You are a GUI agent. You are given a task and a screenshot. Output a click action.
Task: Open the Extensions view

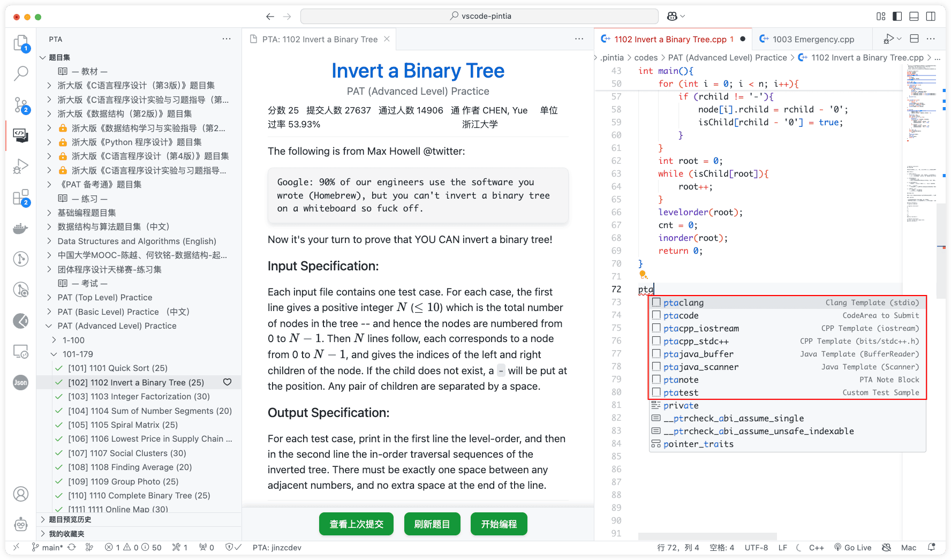[21, 198]
